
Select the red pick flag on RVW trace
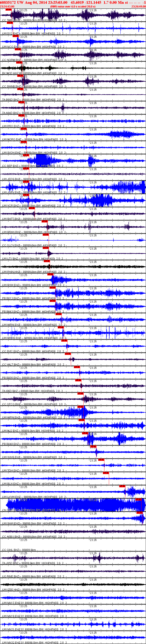click(x=50, y=274)
